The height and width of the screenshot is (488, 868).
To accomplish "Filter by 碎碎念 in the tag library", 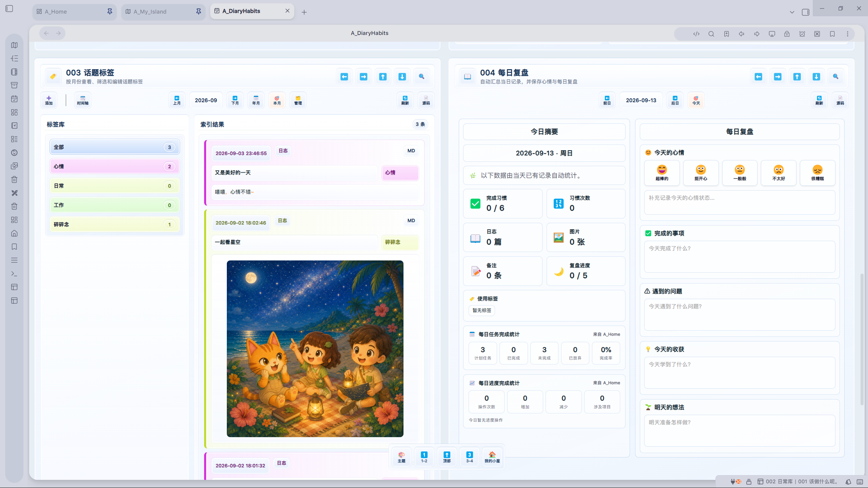I will pyautogui.click(x=115, y=225).
